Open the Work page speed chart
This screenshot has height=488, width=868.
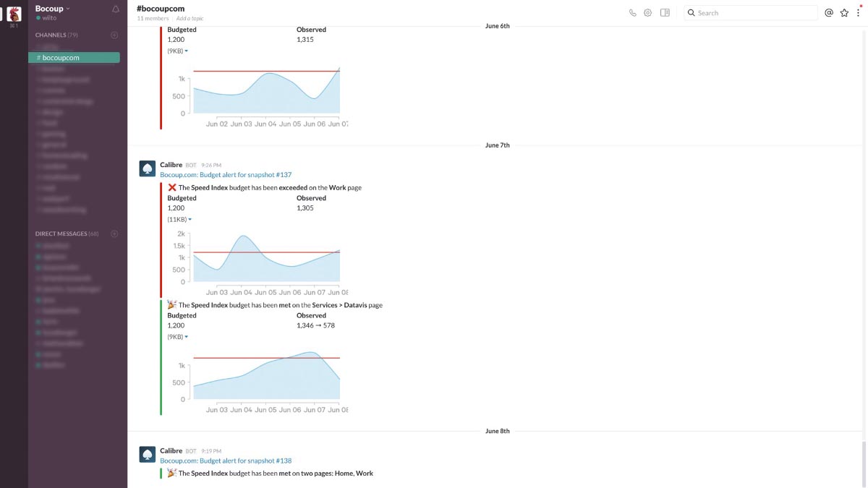(258, 262)
